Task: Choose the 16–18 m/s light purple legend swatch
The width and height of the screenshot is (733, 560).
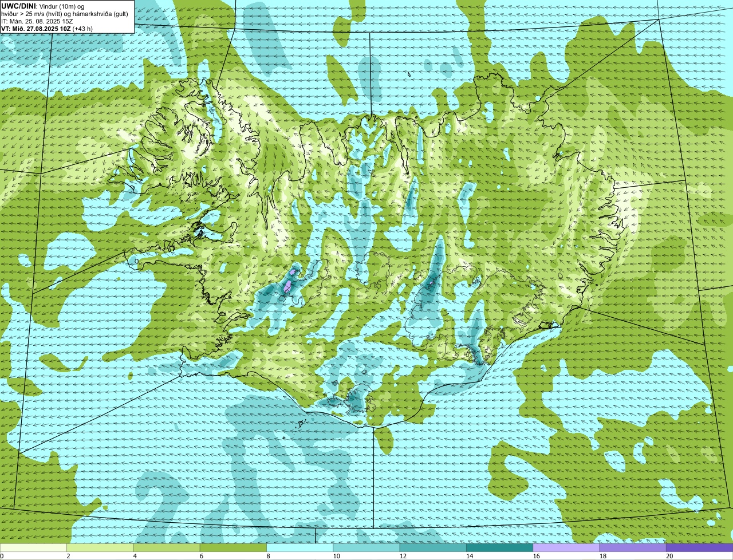Action: 566,547
